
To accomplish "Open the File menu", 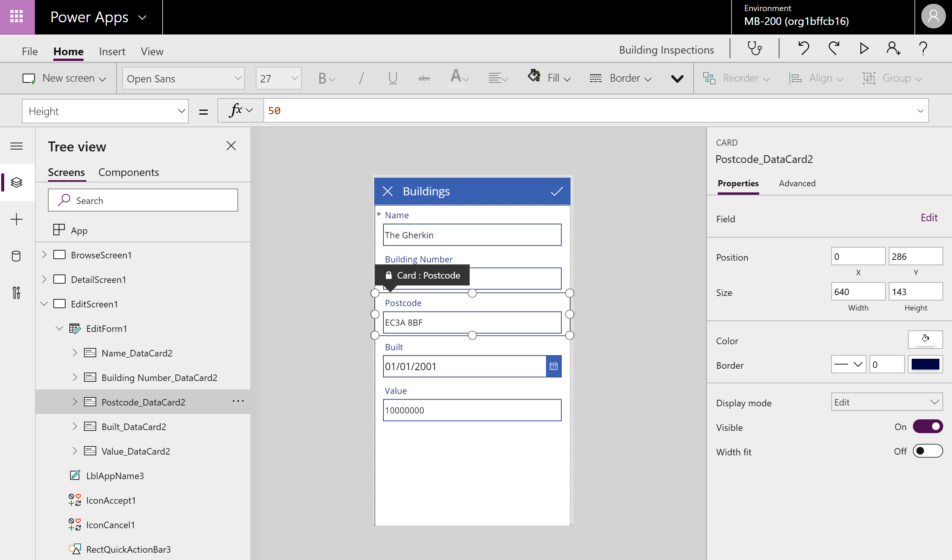I will (x=30, y=51).
